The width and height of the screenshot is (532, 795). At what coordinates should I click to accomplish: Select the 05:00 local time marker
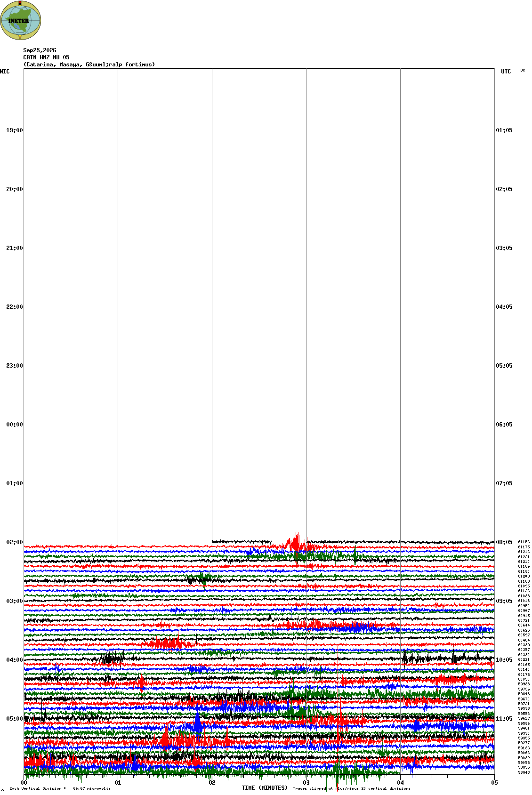click(14, 719)
